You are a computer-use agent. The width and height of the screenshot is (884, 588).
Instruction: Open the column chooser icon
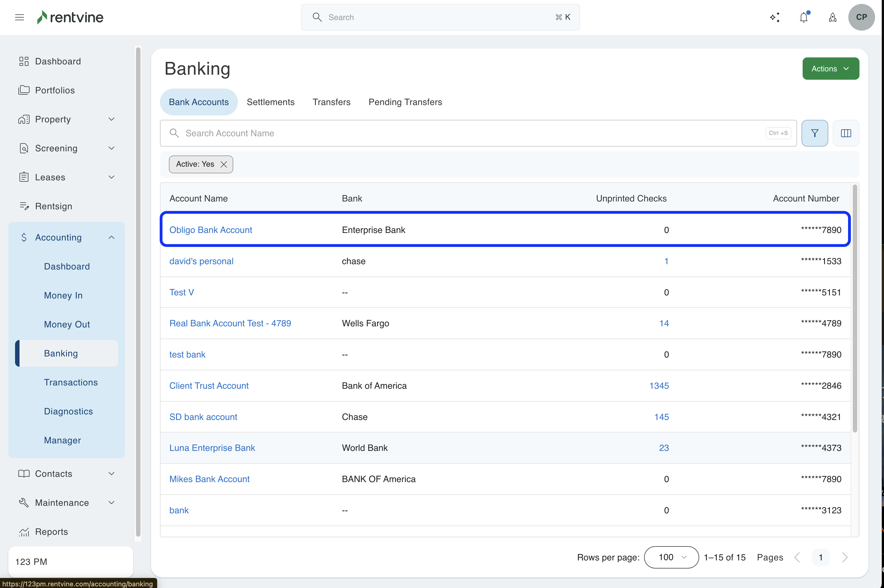click(x=846, y=133)
